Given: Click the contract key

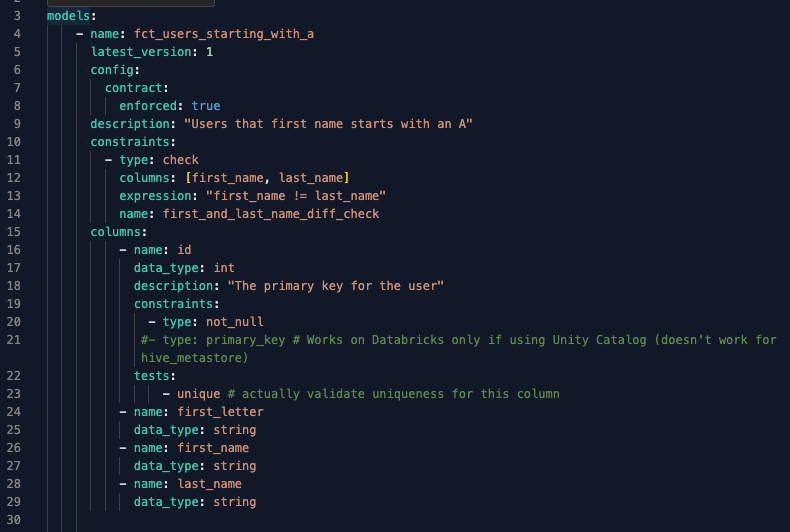Looking at the screenshot, I should pos(134,88).
